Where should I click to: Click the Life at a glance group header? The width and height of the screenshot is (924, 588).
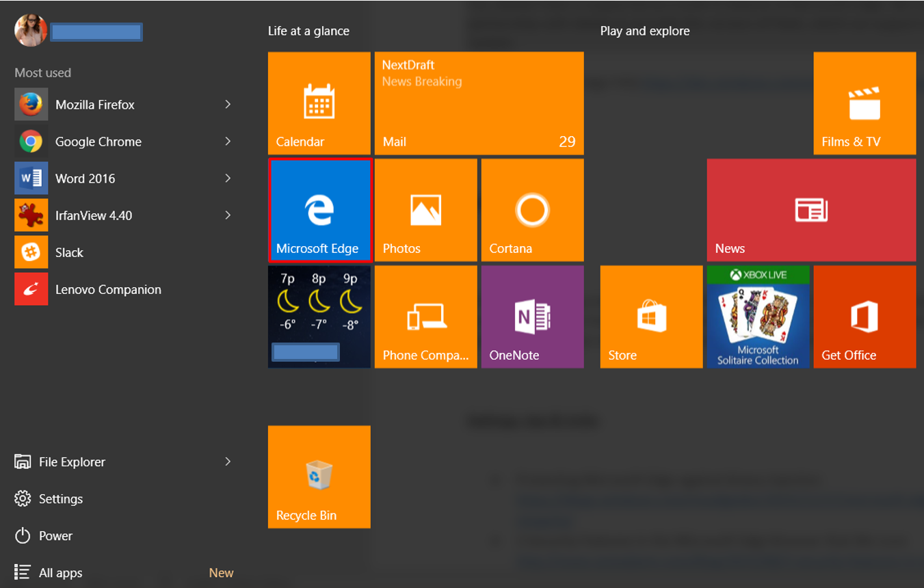308,31
